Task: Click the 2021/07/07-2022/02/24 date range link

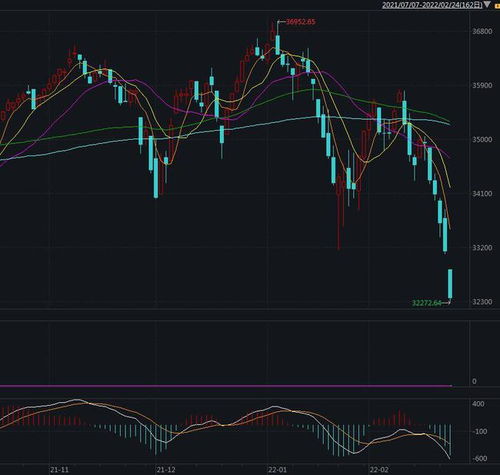Action: tap(432, 5)
